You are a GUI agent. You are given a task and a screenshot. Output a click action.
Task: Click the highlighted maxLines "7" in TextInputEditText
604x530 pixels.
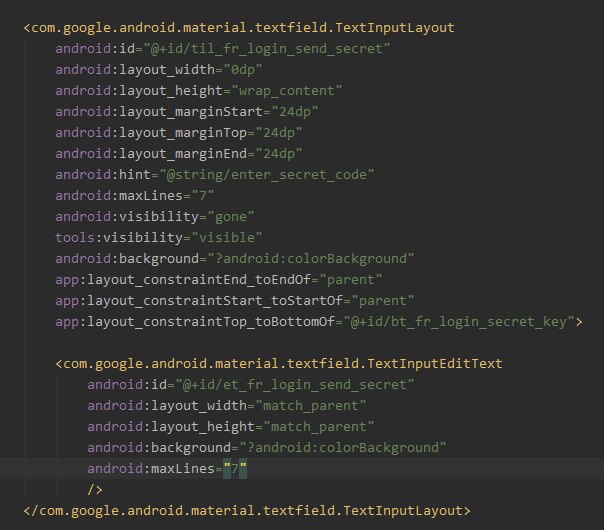[x=235, y=469]
